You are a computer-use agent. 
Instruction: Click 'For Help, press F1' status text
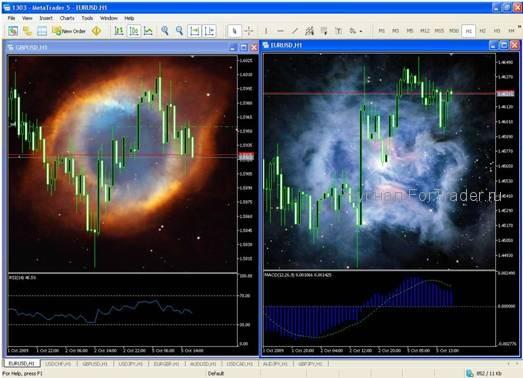click(x=22, y=373)
